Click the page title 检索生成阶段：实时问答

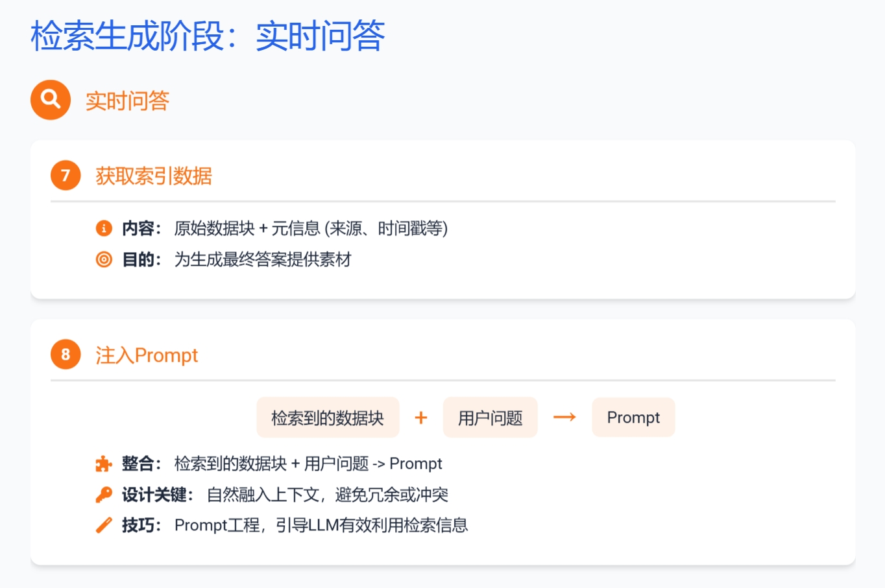(x=208, y=36)
